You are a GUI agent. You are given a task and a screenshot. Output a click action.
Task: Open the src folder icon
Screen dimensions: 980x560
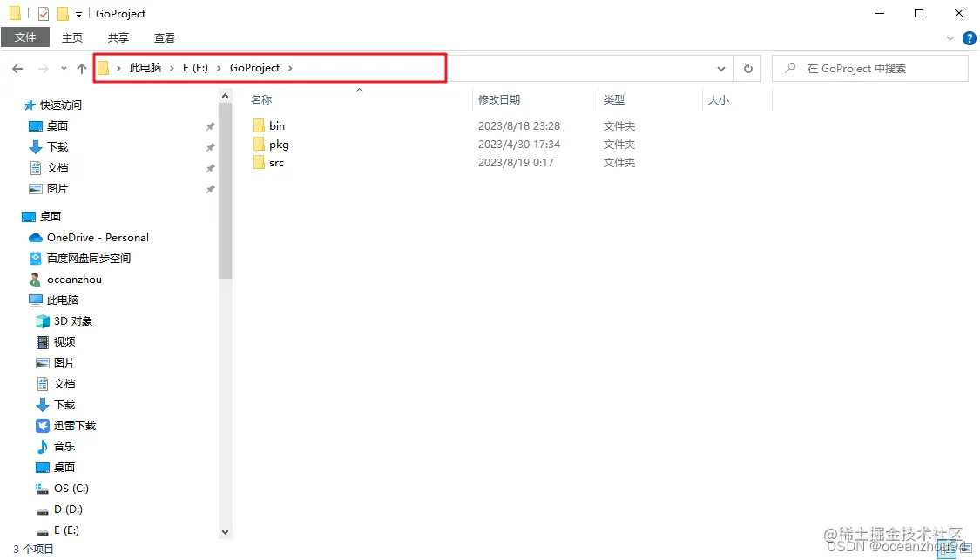(x=259, y=163)
